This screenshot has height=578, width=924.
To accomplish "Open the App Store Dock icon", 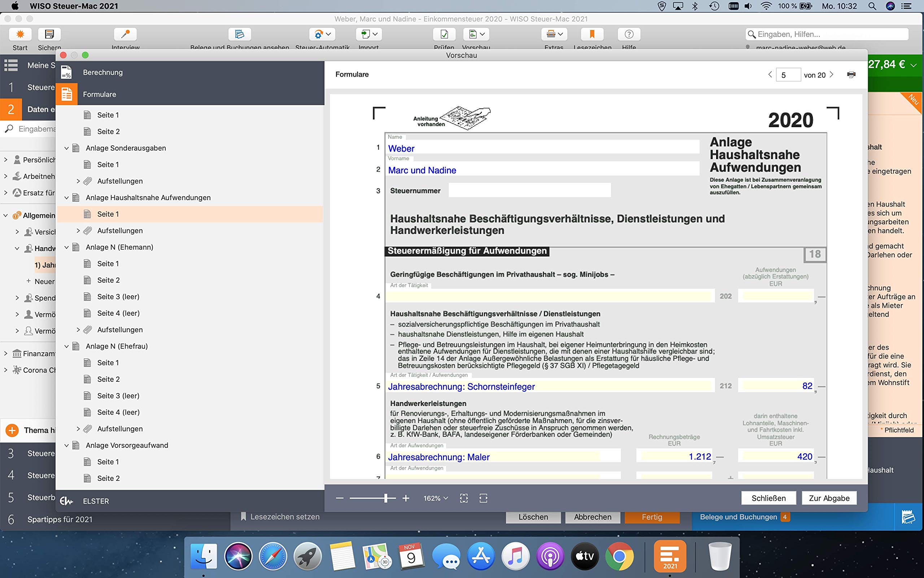I will click(x=481, y=556).
